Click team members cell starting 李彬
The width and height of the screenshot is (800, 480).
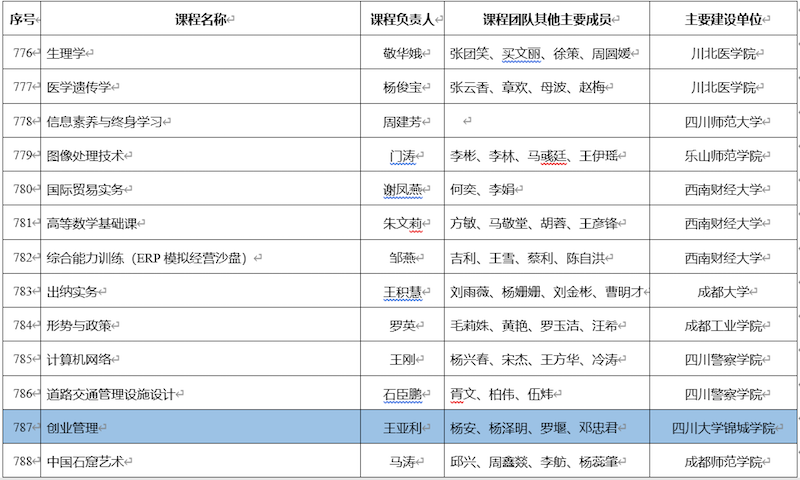pyautogui.click(x=547, y=155)
